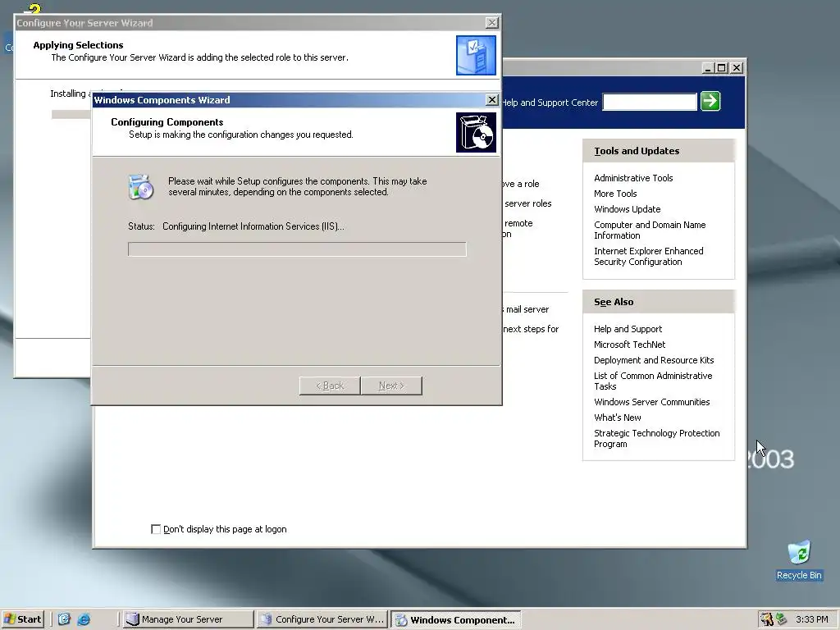The height and width of the screenshot is (630, 840).
Task: Open Windows Update link
Action: pyautogui.click(x=627, y=209)
